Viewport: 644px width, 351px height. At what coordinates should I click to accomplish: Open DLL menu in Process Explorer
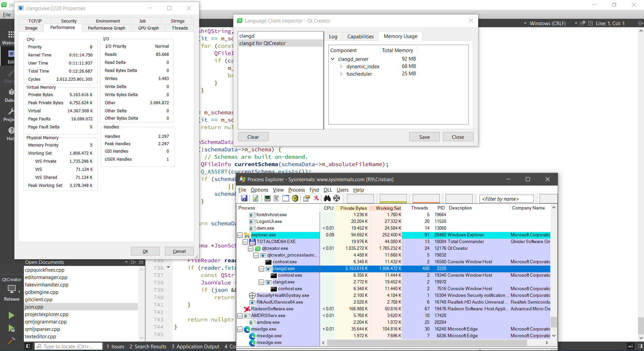[328, 190]
